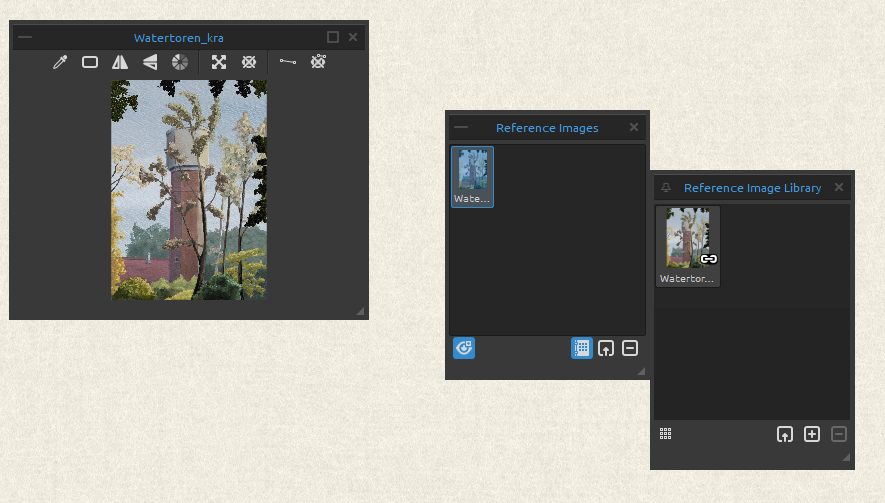The image size is (885, 503).
Task: Flip the reference image vertically
Action: (150, 62)
